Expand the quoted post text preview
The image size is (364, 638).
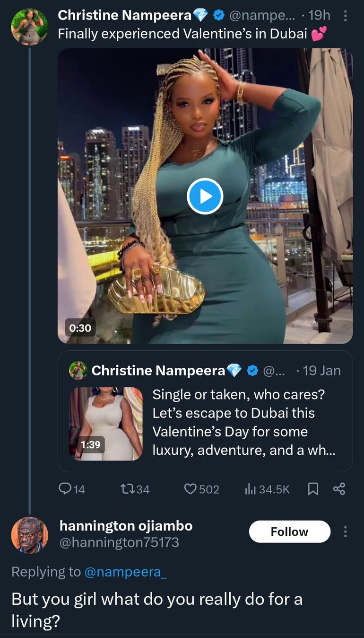243,422
